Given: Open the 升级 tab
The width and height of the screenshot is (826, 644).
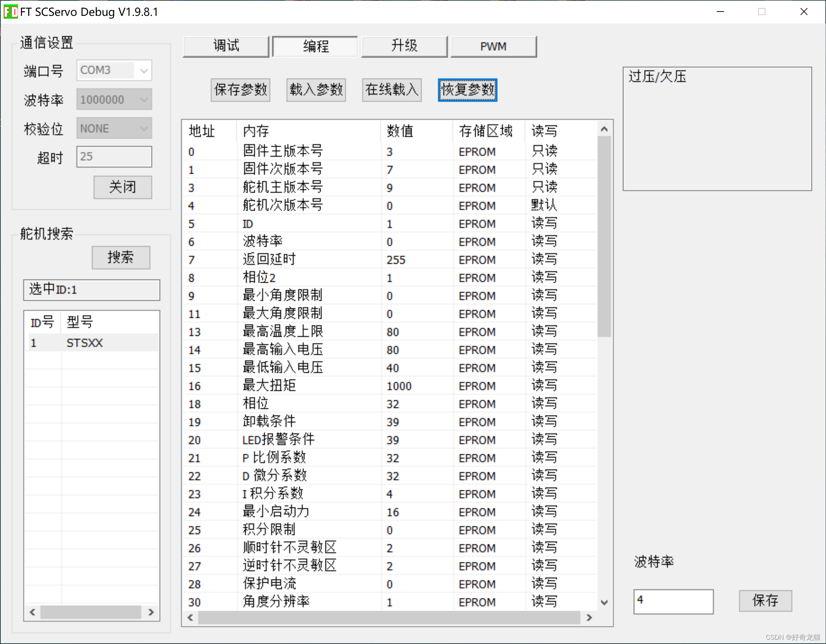Looking at the screenshot, I should pos(404,46).
